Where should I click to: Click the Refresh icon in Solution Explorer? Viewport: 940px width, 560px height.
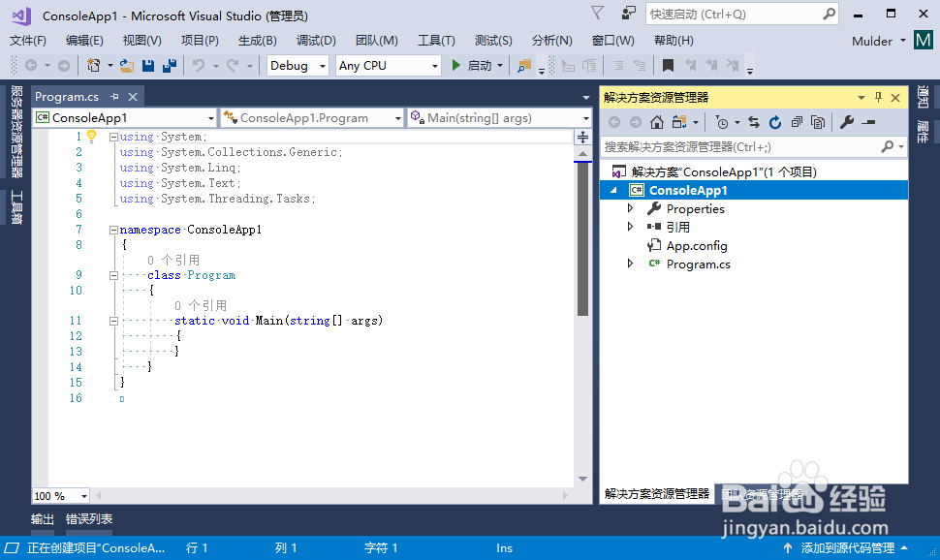775,122
